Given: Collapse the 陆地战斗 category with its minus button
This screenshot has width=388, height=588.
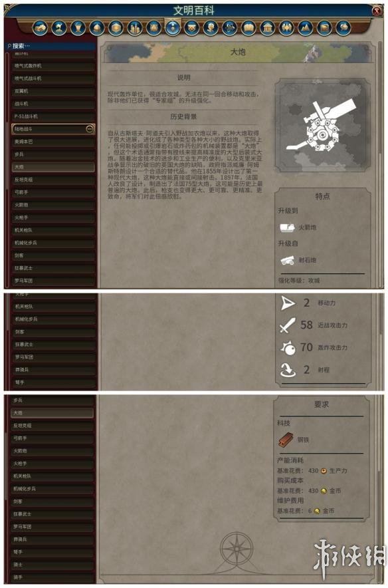Looking at the screenshot, I should coord(90,129).
